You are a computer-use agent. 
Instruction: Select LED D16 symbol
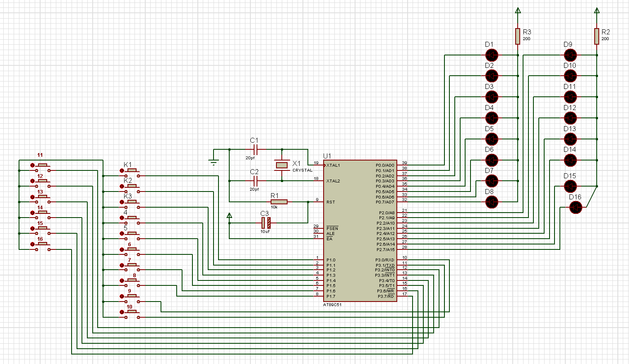tap(576, 207)
